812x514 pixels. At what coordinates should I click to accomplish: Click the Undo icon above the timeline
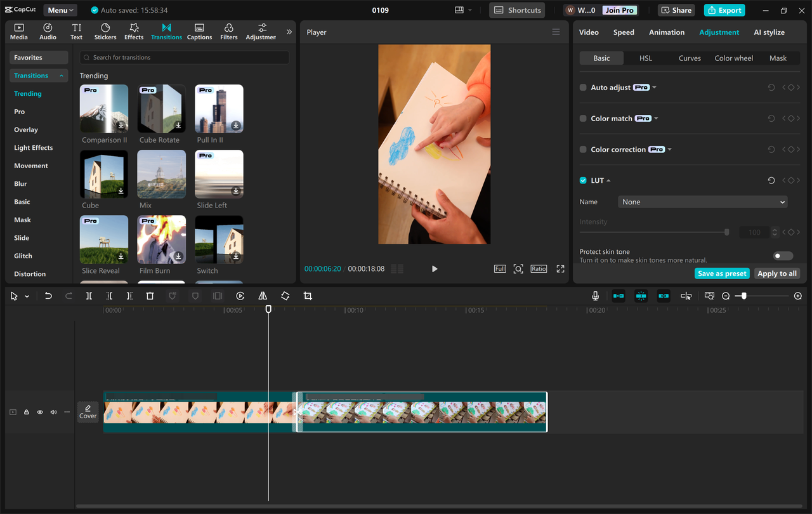(49, 296)
